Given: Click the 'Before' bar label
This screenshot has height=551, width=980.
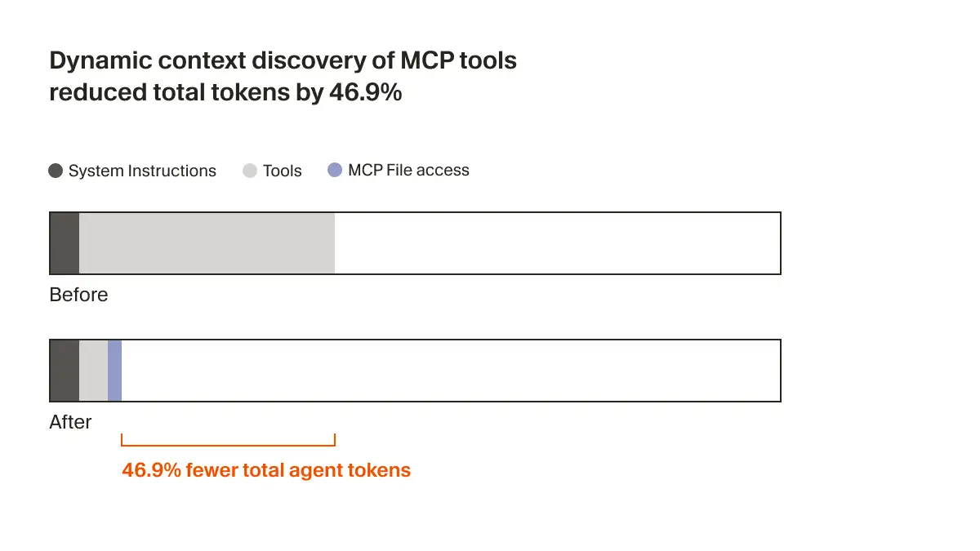Looking at the screenshot, I should click(x=78, y=295).
